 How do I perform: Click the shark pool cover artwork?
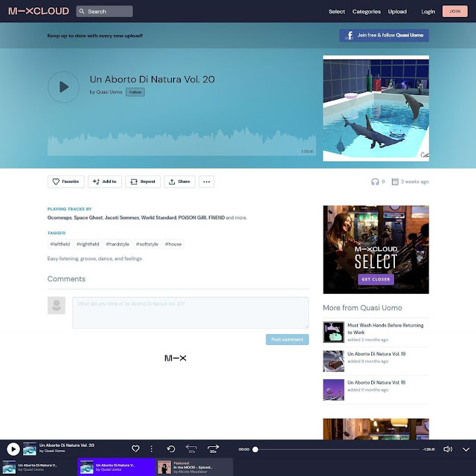click(376, 109)
